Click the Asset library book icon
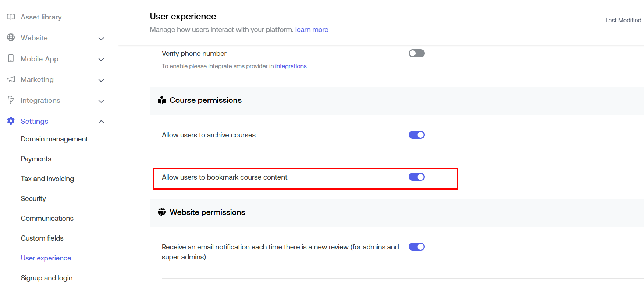The height and width of the screenshot is (288, 644). [x=11, y=17]
